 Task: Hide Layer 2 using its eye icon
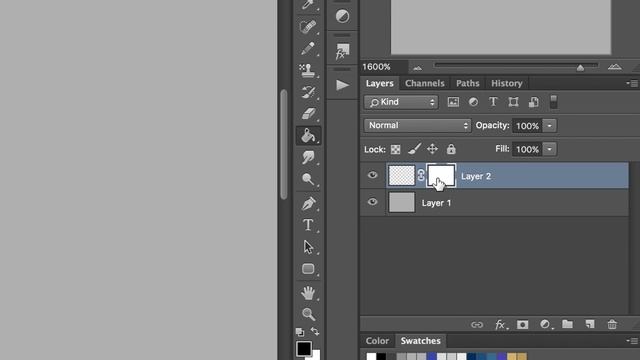click(372, 175)
